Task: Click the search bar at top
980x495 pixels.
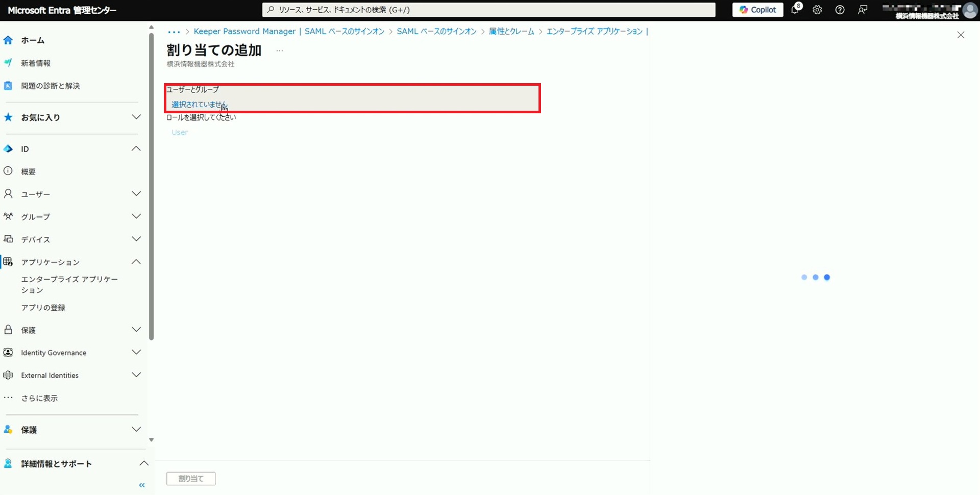Action: 488,10
